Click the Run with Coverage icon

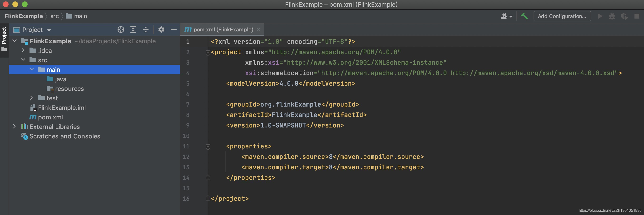pyautogui.click(x=624, y=16)
